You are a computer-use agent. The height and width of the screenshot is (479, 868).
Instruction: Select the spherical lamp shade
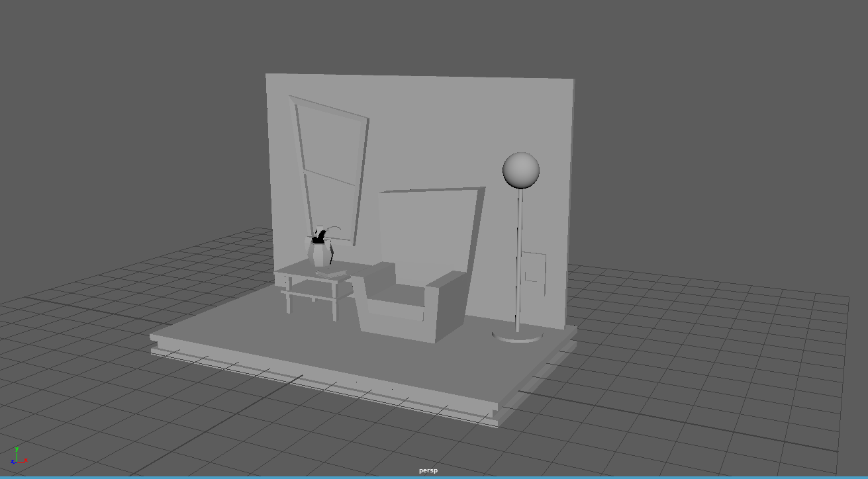click(521, 170)
